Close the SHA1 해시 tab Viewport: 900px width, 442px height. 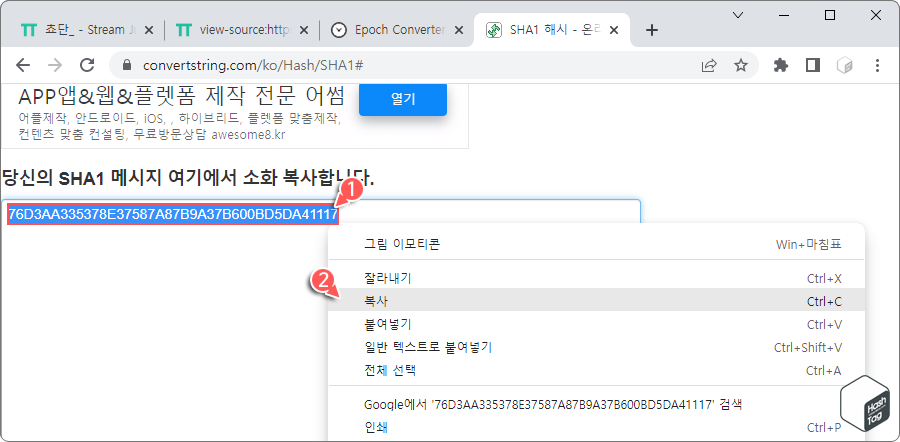tap(614, 30)
